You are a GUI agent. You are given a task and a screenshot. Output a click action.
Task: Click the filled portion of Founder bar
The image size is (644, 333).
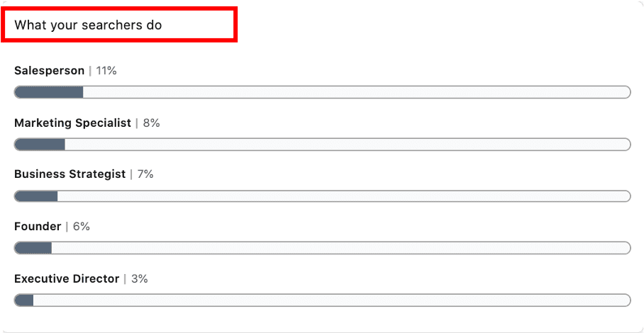click(x=33, y=248)
